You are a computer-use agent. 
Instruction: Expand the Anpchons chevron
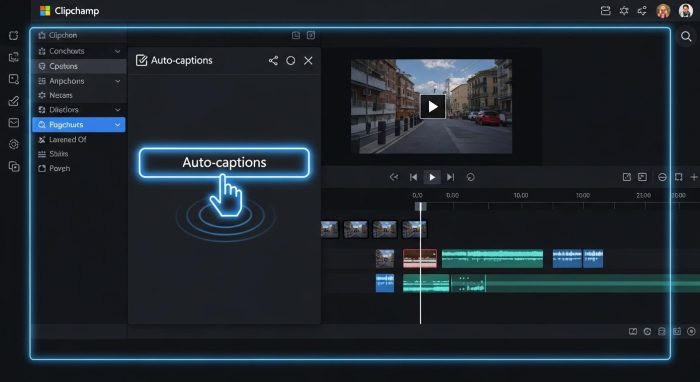click(117, 81)
